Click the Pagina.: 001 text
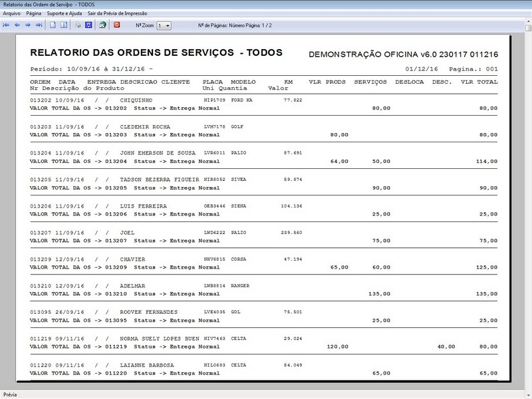The image size is (532, 399). [473, 69]
